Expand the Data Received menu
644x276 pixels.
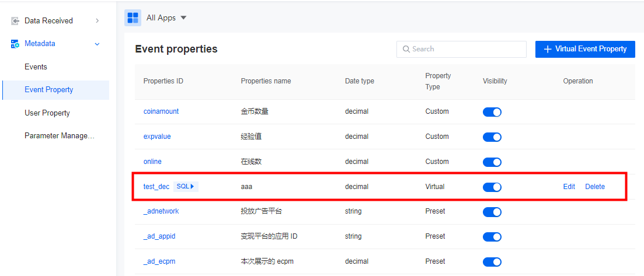tap(97, 21)
